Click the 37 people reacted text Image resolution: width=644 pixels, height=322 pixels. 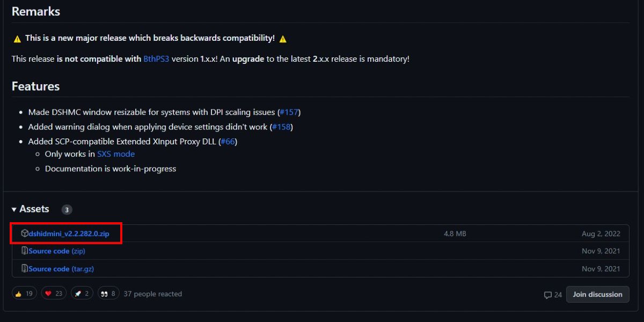[152, 294]
